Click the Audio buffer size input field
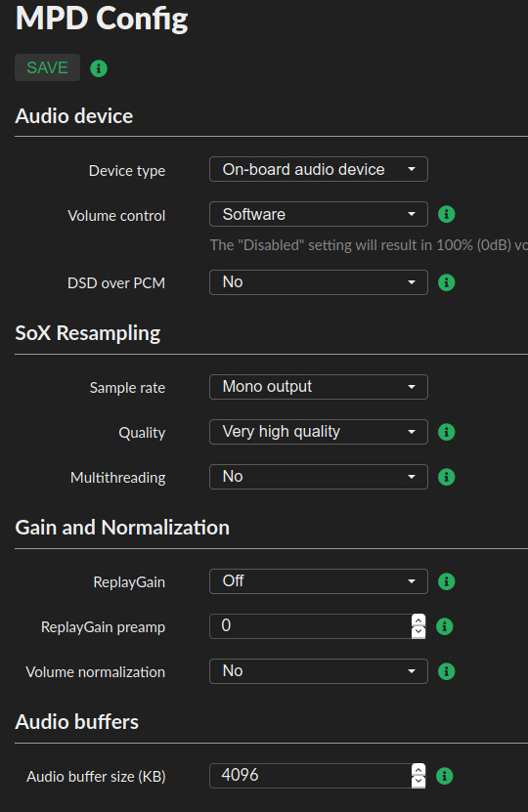 [x=310, y=776]
